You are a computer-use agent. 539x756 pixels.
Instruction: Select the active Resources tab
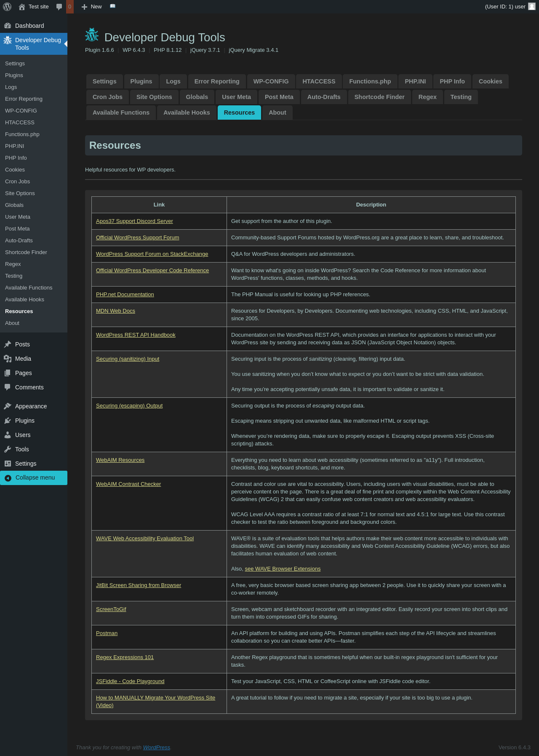(239, 113)
